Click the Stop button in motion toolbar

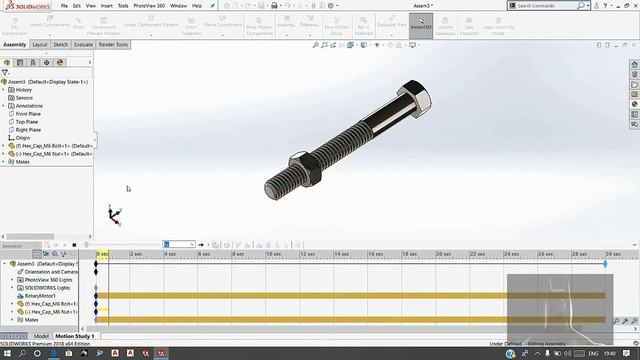(74, 245)
